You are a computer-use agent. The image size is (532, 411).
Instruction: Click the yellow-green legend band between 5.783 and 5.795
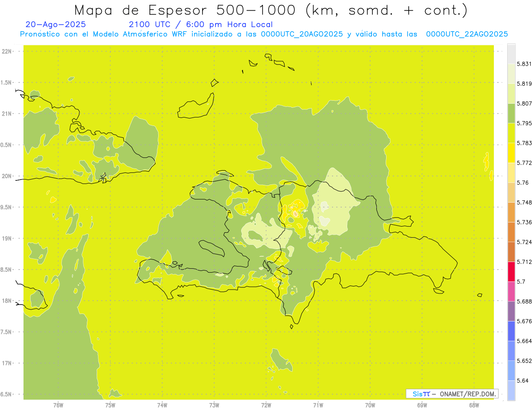click(x=511, y=133)
